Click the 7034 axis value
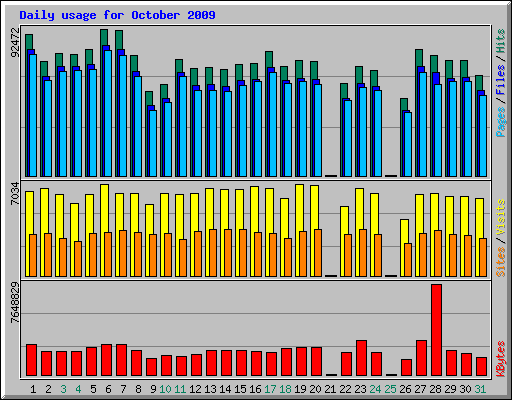Image resolution: width=512 pixels, height=400 pixels. [x=15, y=193]
